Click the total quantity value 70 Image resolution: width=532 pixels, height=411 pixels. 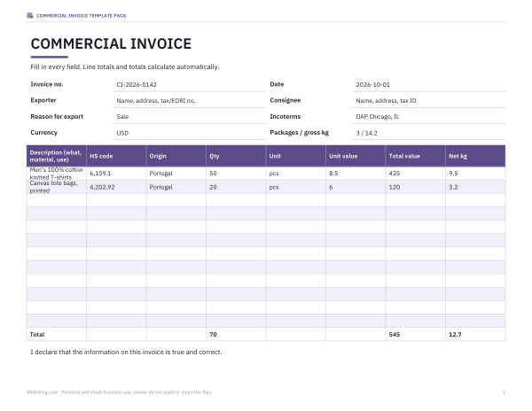point(213,335)
